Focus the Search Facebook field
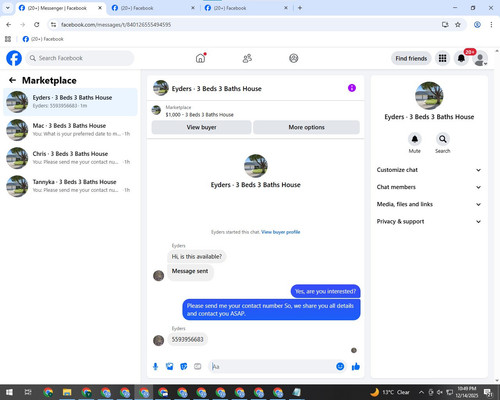 point(80,58)
